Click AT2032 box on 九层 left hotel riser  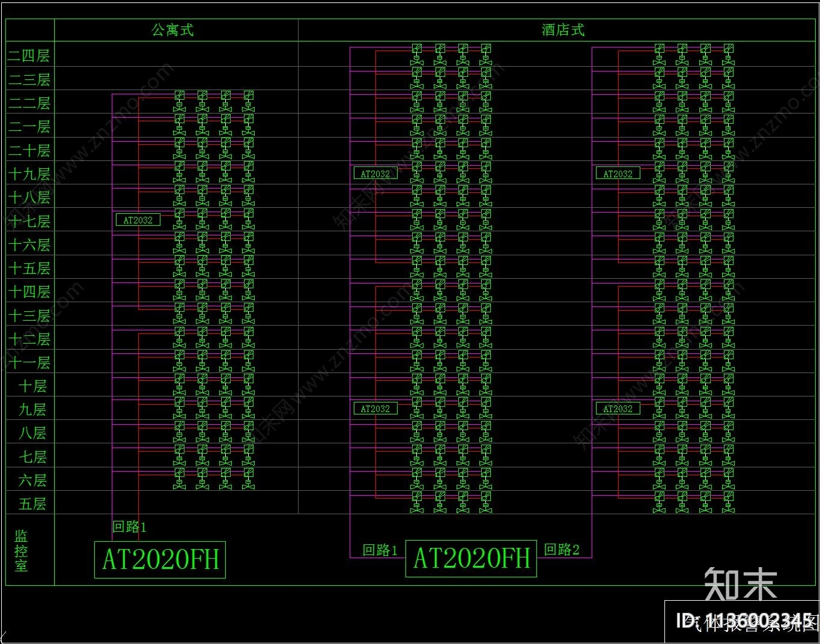coord(375,409)
